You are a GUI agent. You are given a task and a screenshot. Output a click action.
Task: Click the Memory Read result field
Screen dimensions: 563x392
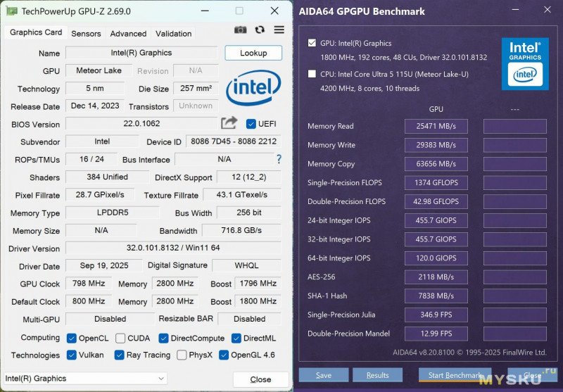coord(436,126)
